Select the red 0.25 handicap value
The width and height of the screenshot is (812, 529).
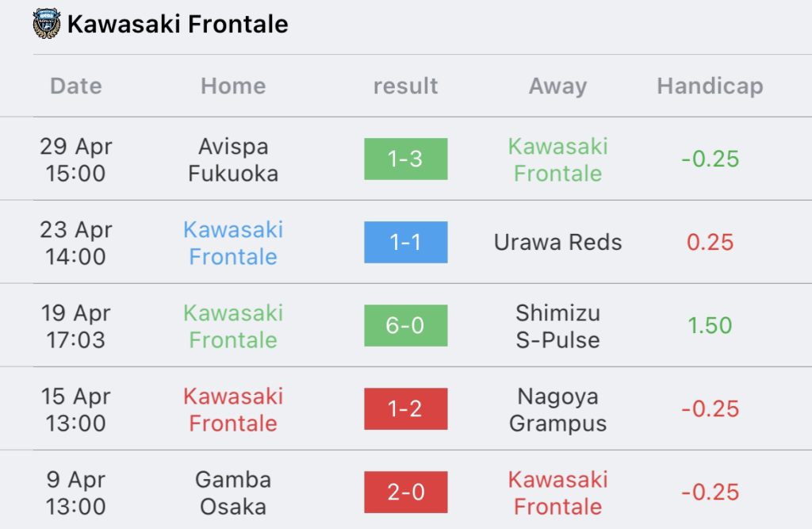coord(710,243)
